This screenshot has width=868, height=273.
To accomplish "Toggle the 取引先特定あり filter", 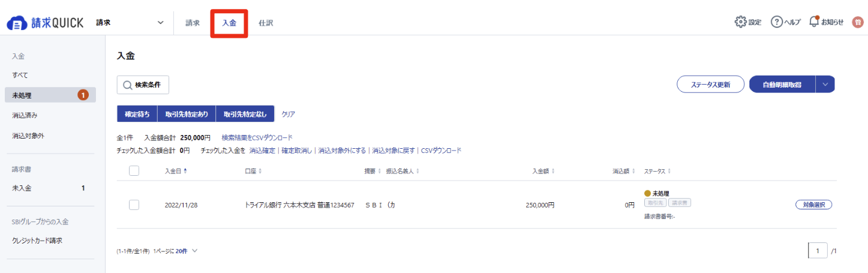I will tap(187, 113).
